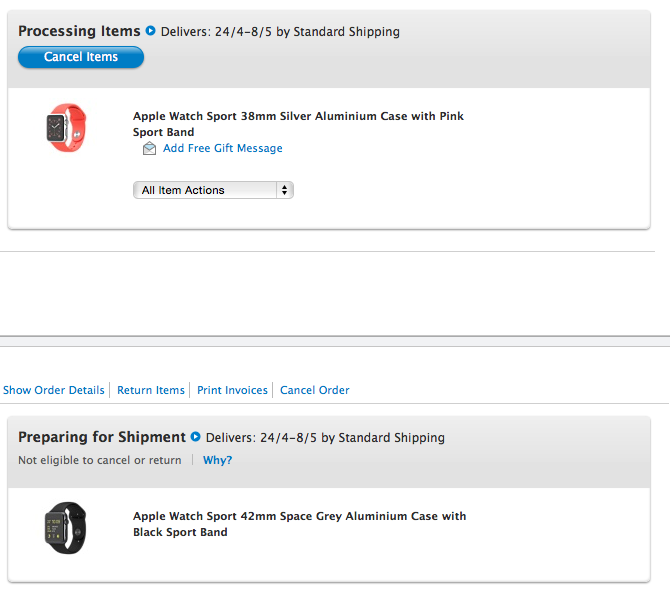
Task: Open the All Item Actions dropdown
Action: point(213,190)
